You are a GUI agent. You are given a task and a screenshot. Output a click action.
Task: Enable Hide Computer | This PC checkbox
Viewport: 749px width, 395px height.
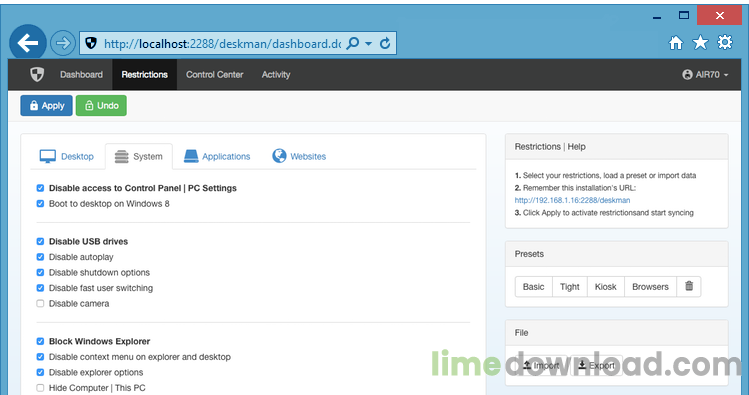(40, 388)
